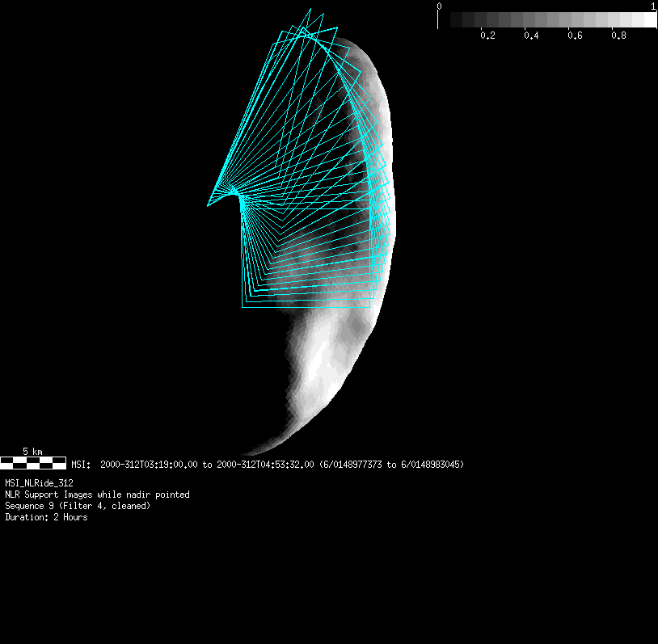Click the end time 2000-312T04:53:32.00

265,465
